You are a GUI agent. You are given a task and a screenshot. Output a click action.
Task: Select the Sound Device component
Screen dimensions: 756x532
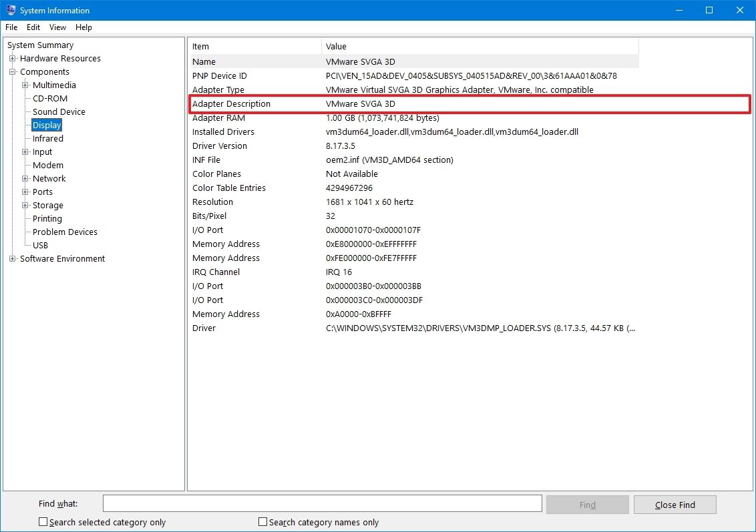pos(58,111)
